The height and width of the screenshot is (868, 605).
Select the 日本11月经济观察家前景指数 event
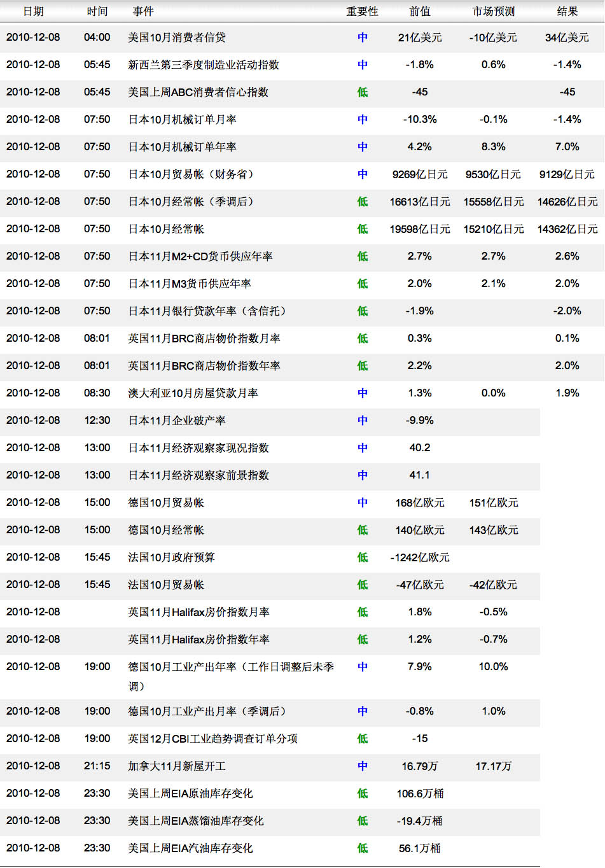[x=198, y=475]
